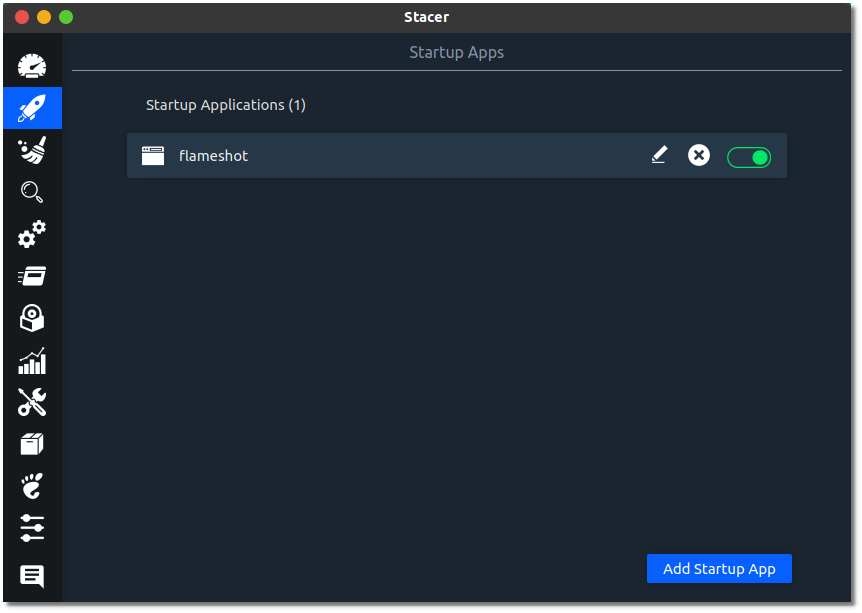Click the flameshot application icon
The image size is (862, 613).
point(152,155)
